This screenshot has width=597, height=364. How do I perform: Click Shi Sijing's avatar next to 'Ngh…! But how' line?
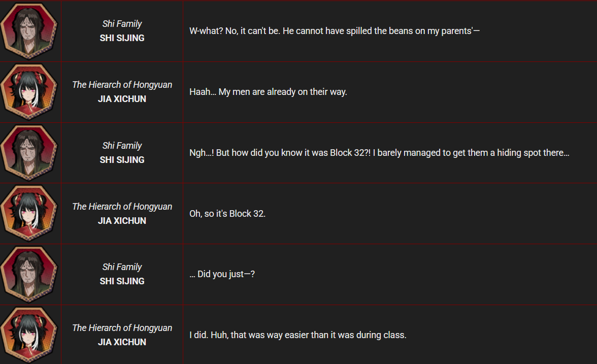click(29, 153)
